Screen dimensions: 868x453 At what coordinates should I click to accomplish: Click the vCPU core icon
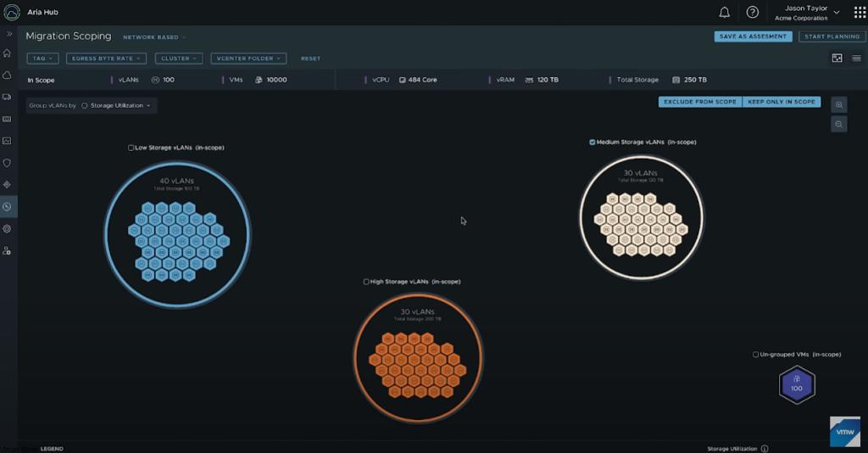point(403,80)
